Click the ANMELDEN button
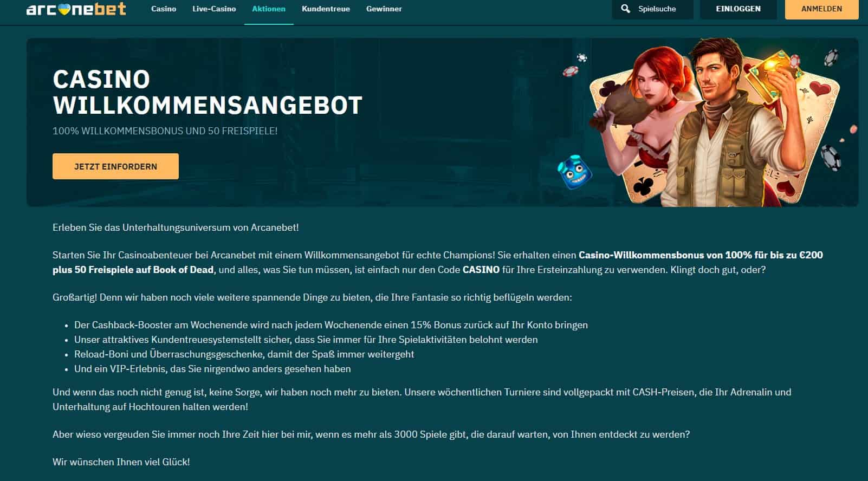868x481 pixels. (x=821, y=9)
